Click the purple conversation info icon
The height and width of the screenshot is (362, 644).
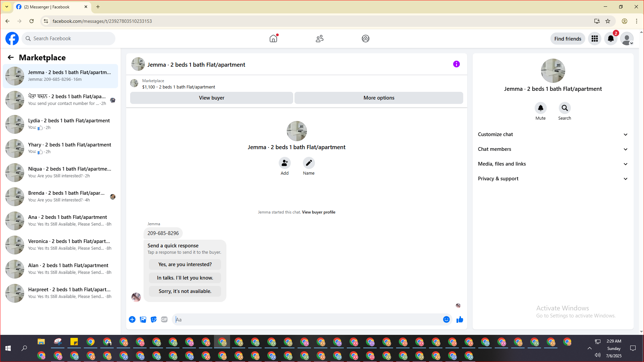[x=456, y=64]
